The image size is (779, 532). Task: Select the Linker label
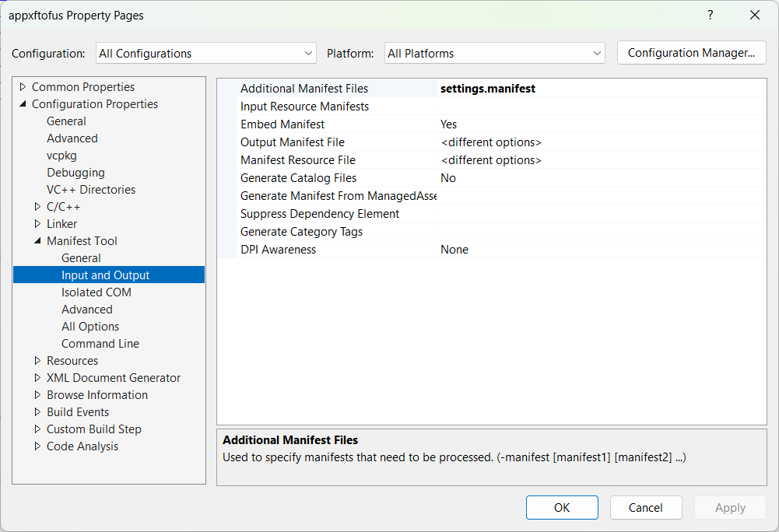61,224
